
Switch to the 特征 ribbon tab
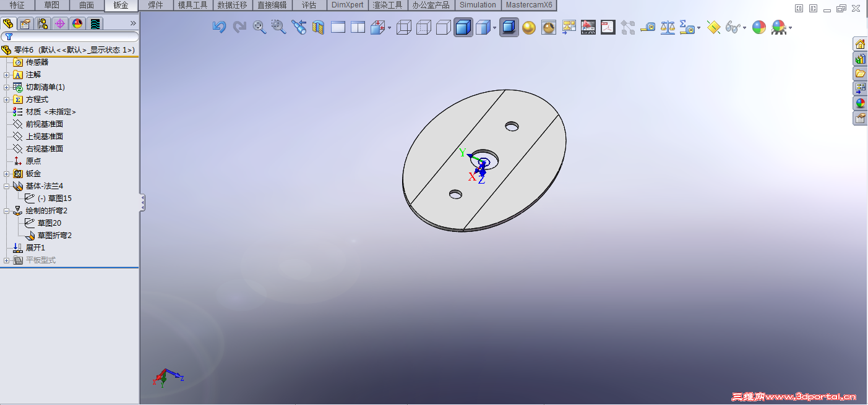click(x=17, y=5)
